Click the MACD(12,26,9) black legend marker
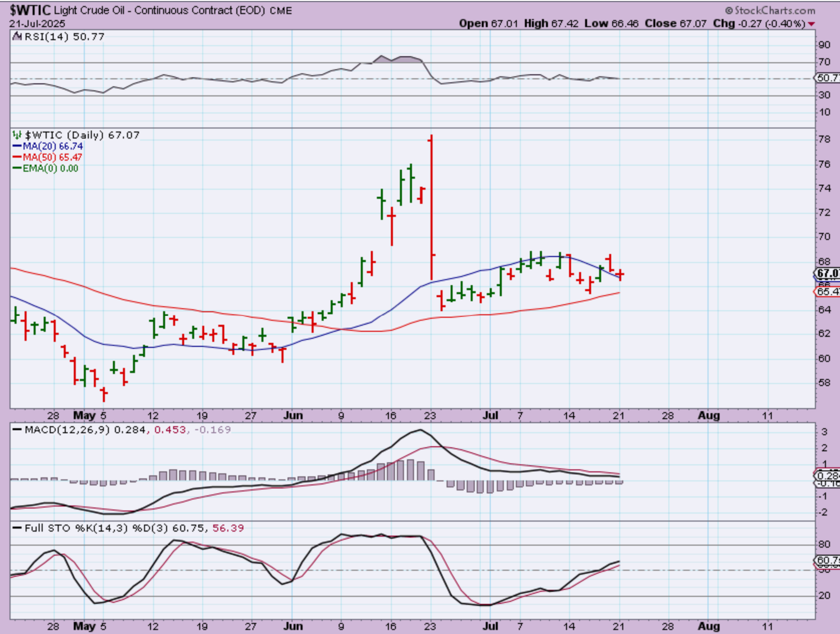This screenshot has width=840, height=634. (18, 430)
